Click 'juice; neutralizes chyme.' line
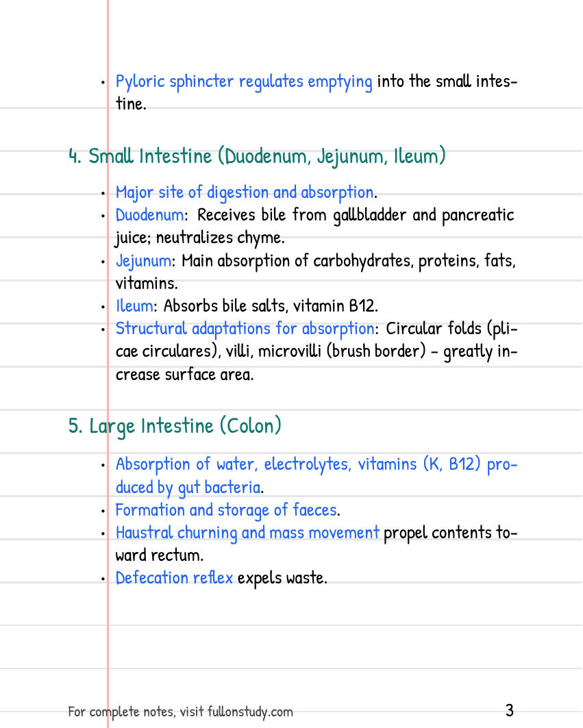 (x=200, y=238)
